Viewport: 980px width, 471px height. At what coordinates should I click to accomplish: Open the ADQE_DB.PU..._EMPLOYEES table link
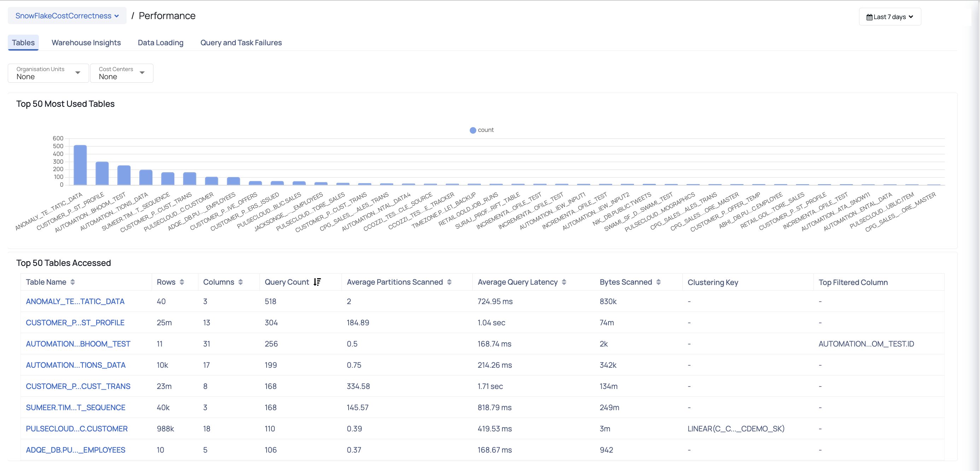tap(75, 450)
